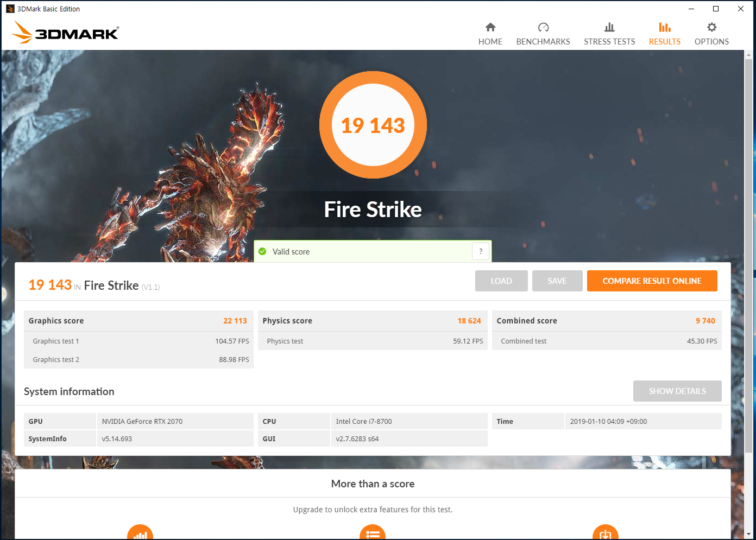The image size is (756, 540).
Task: Click the Valid score label
Action: point(291,252)
